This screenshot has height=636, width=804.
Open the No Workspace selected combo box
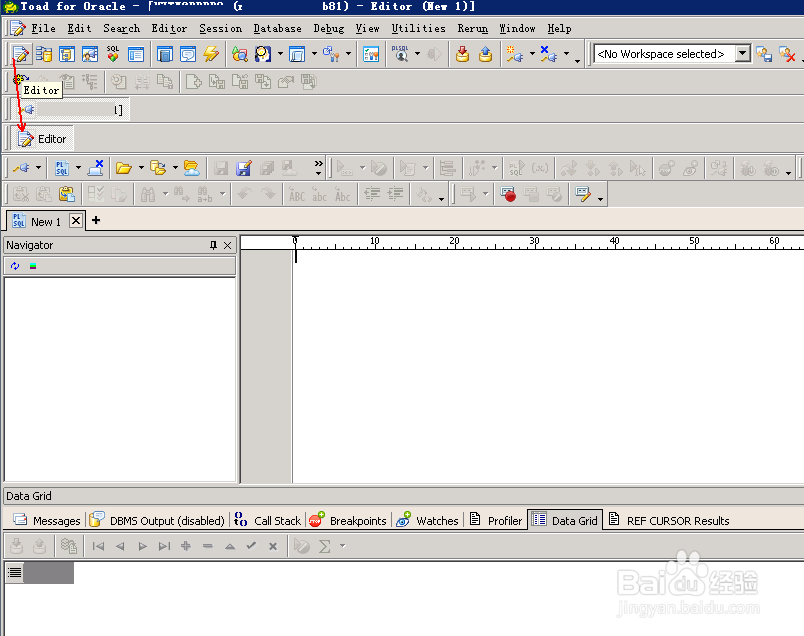672,54
